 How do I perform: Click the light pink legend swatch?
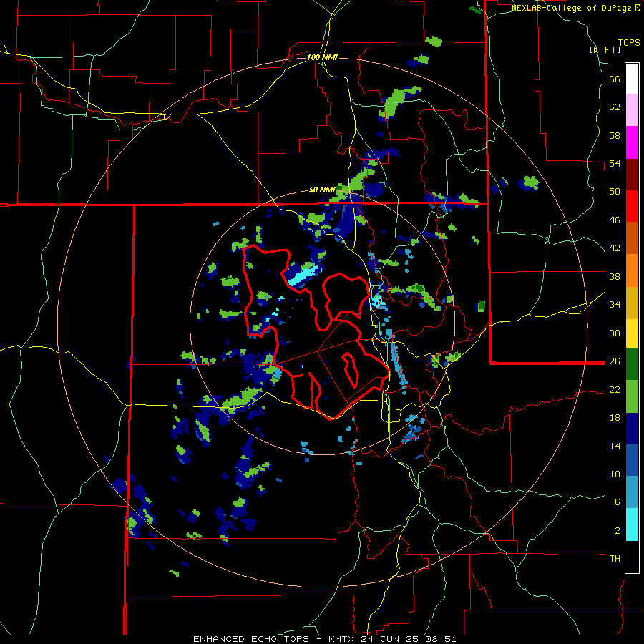[x=632, y=109]
